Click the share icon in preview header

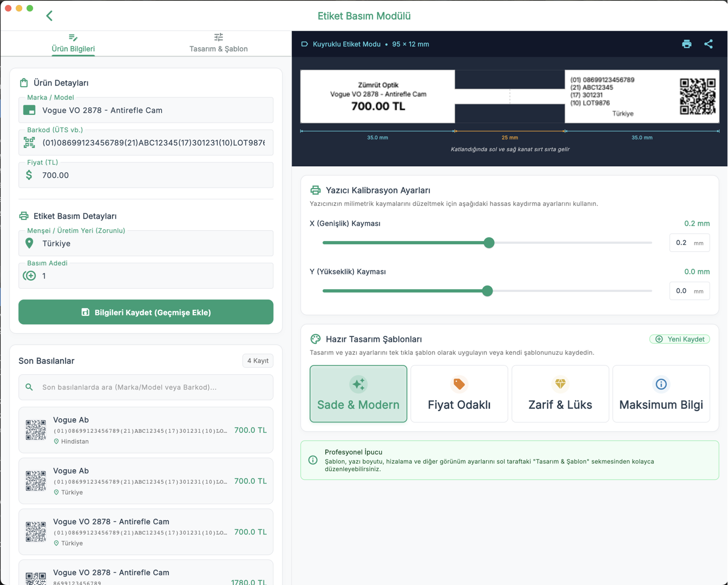pyautogui.click(x=709, y=44)
